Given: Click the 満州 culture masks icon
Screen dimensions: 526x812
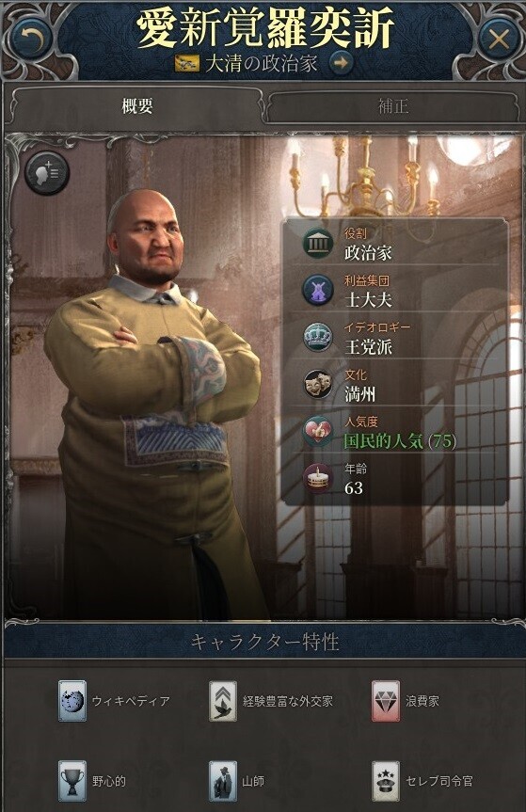Looking at the screenshot, I should pos(317,384).
